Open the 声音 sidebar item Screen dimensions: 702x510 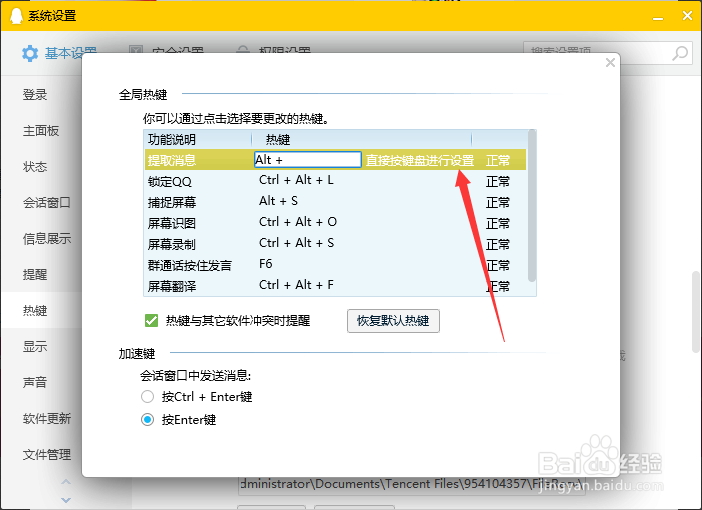(x=35, y=382)
